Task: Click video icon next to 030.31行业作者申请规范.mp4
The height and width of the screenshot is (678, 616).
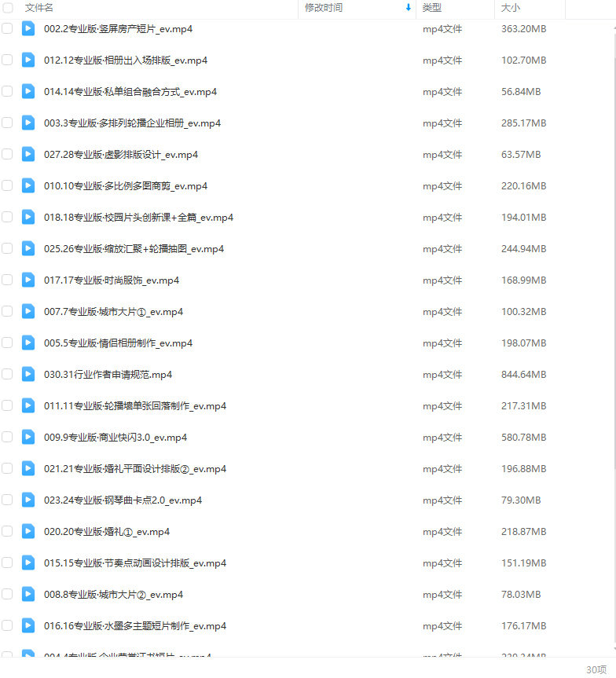Action: (x=28, y=375)
